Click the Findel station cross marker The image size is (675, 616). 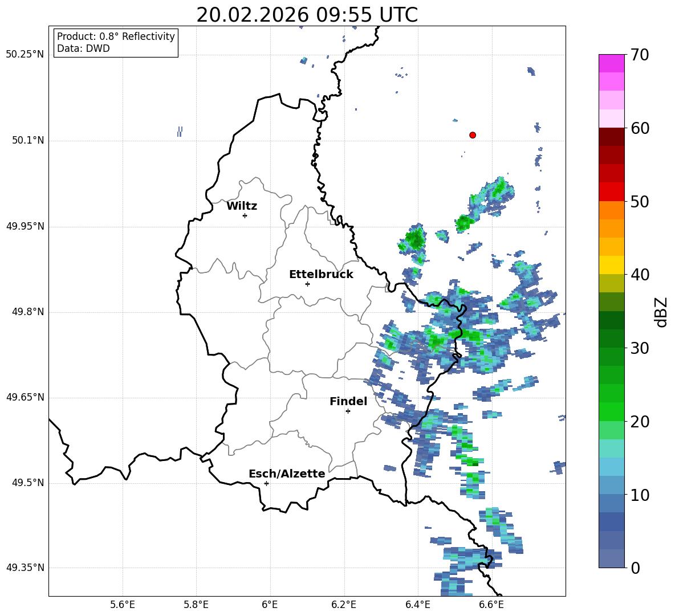coord(348,411)
